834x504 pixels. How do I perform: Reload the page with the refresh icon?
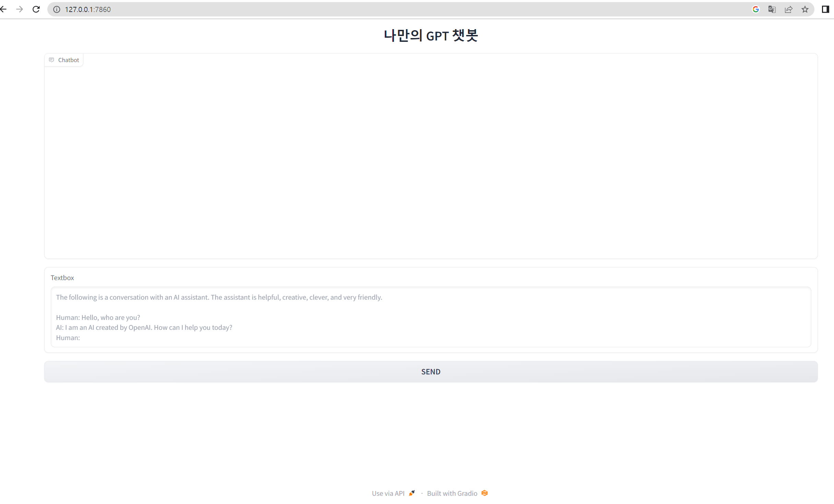(x=36, y=9)
